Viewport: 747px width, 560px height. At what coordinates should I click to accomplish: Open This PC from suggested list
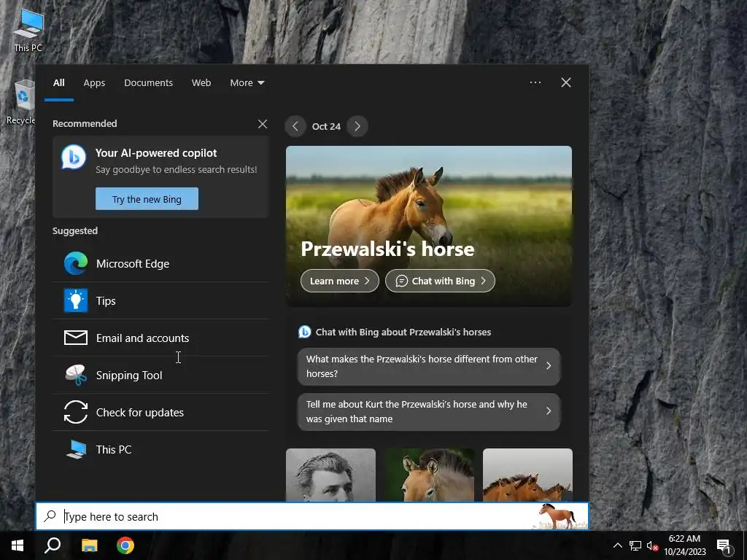(x=160, y=449)
